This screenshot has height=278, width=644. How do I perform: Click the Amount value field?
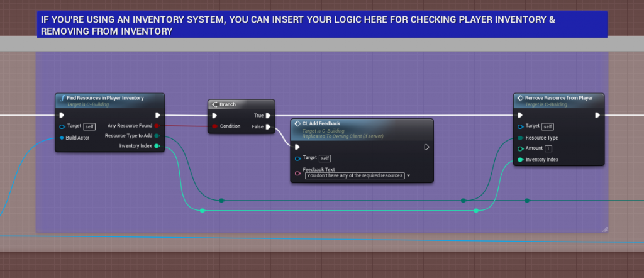[548, 148]
